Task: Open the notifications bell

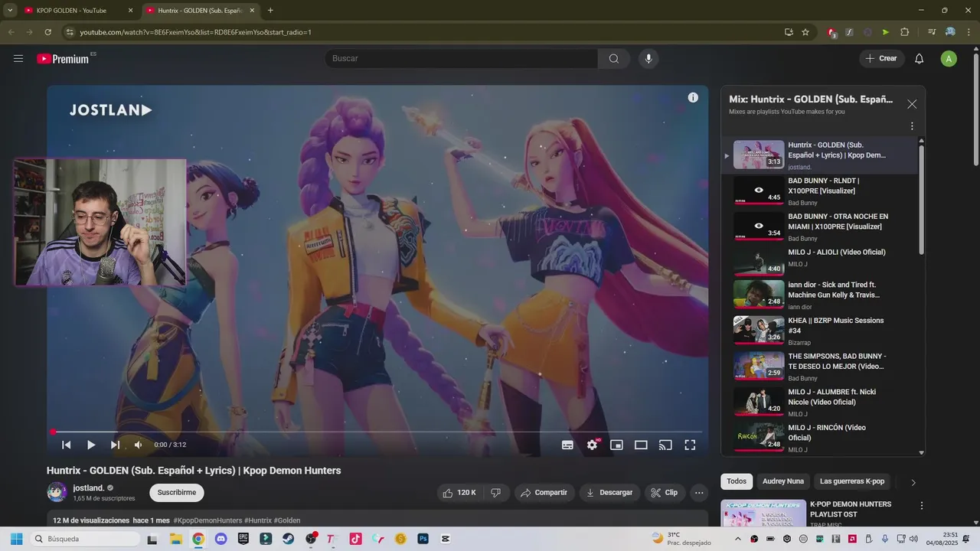Action: [x=920, y=59]
